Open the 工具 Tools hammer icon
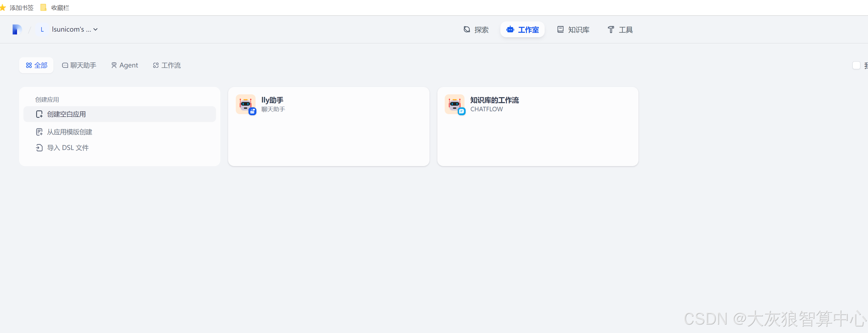Screen dimensions: 868x333 [x=610, y=30]
